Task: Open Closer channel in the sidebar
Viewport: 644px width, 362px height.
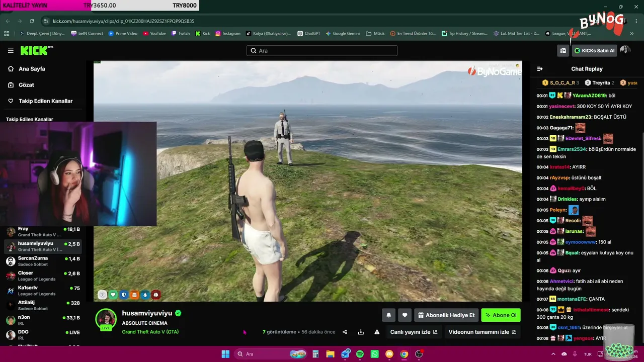Action: [43, 276]
